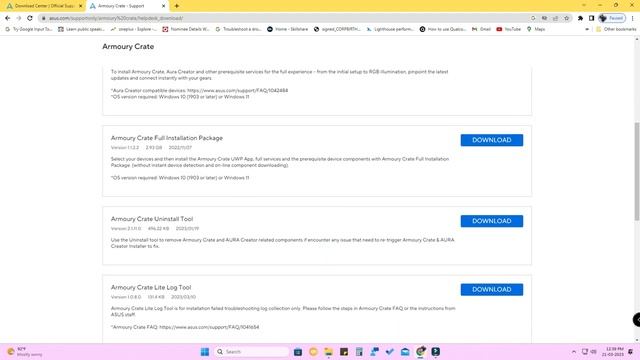Go back to the previous page
Image resolution: width=640 pixels, height=360 pixels.
click(7, 18)
